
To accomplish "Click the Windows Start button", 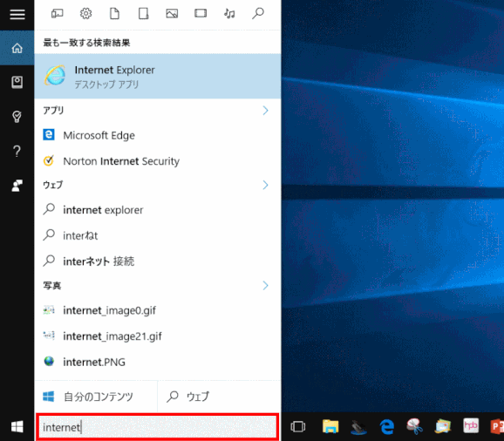I will click(x=17, y=427).
